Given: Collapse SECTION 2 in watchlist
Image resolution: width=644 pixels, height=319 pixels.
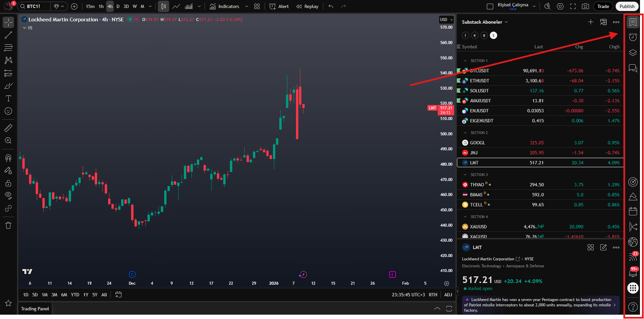Looking at the screenshot, I should [x=465, y=133].
